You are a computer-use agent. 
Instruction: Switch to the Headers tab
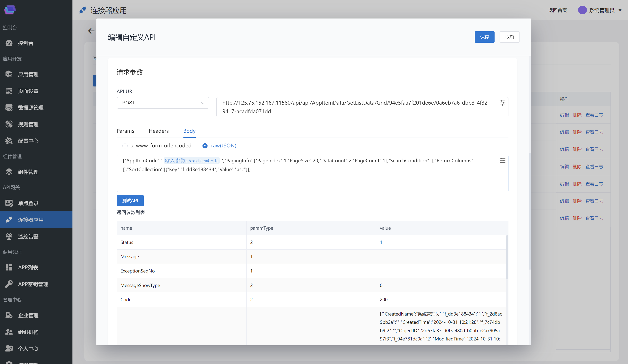click(158, 131)
